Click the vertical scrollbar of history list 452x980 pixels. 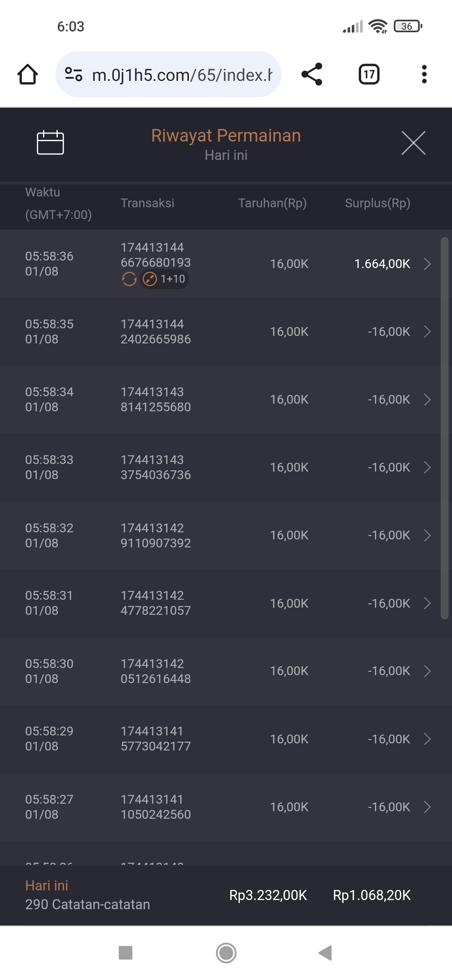point(444,427)
